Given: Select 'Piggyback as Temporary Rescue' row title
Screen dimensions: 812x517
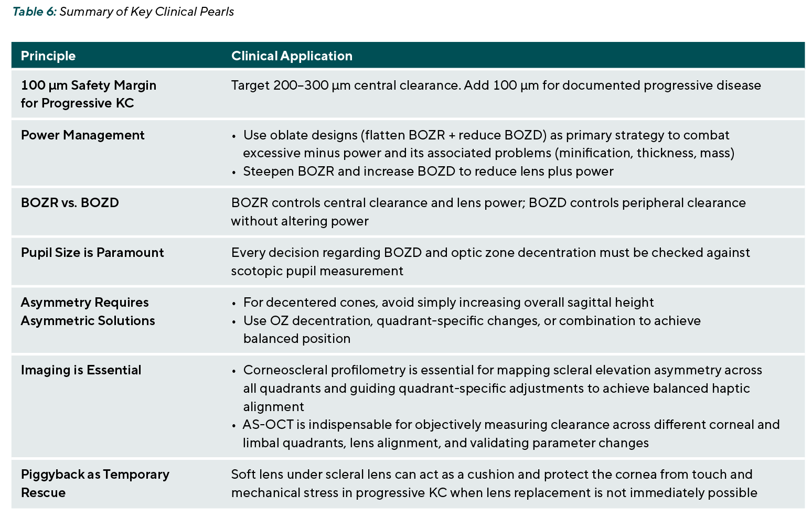Looking at the screenshot, I should point(95,483).
